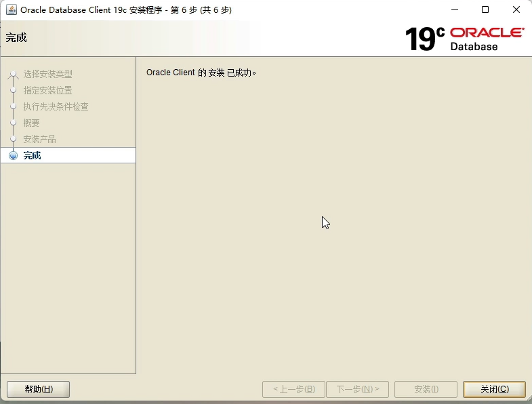This screenshot has height=404, width=532.
Task: Close the installer window via X
Action: click(516, 10)
